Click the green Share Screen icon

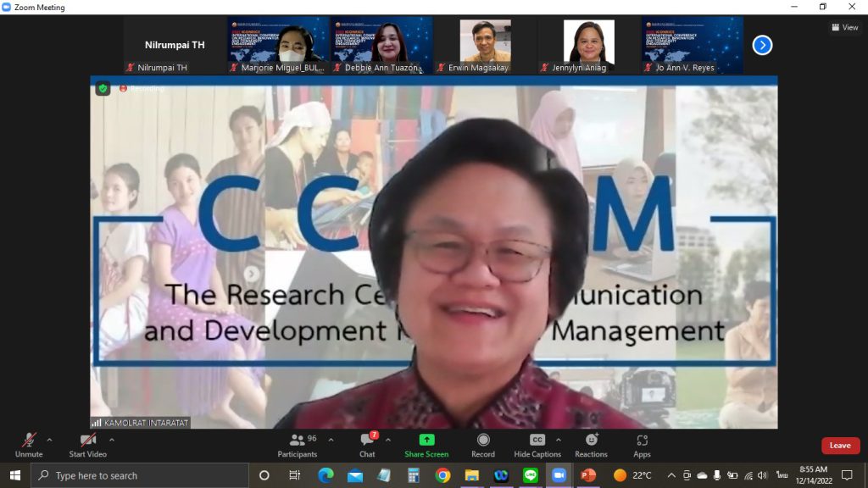pos(426,440)
